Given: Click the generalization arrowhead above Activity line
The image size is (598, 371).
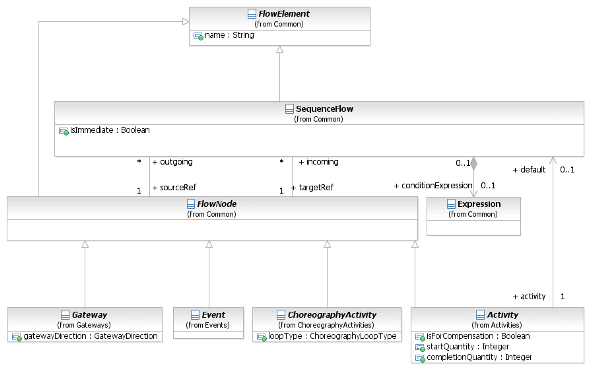Looking at the screenshot, I should (415, 244).
